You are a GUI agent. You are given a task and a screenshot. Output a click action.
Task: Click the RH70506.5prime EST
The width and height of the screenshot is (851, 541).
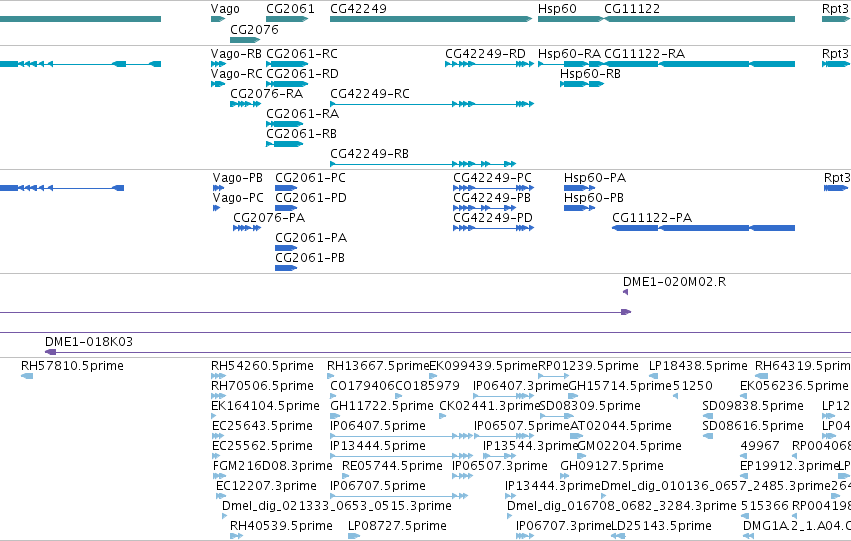click(x=218, y=396)
